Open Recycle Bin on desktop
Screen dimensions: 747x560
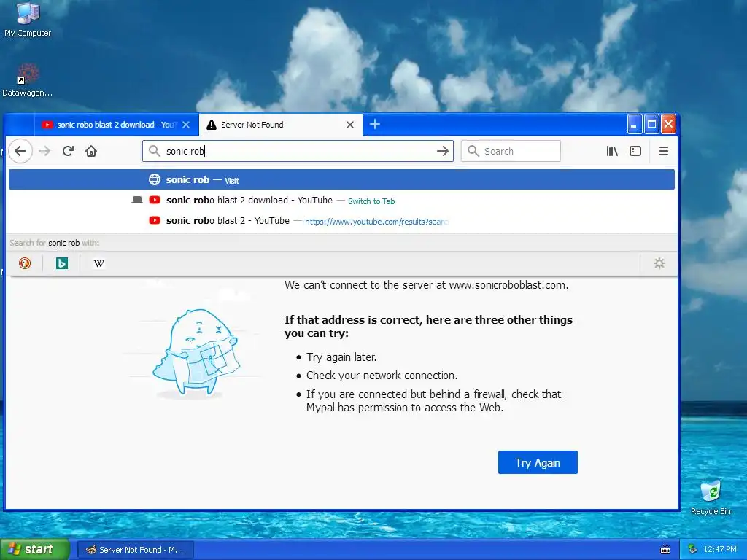coord(711,497)
